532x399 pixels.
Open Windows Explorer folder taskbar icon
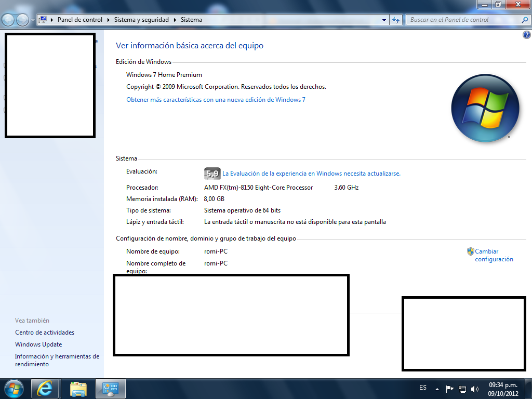click(x=78, y=389)
